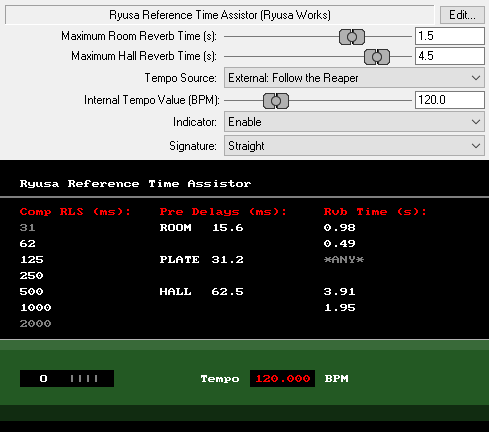Click the Comp RLS value 125
This screenshot has width=489, height=432.
(x=32, y=260)
